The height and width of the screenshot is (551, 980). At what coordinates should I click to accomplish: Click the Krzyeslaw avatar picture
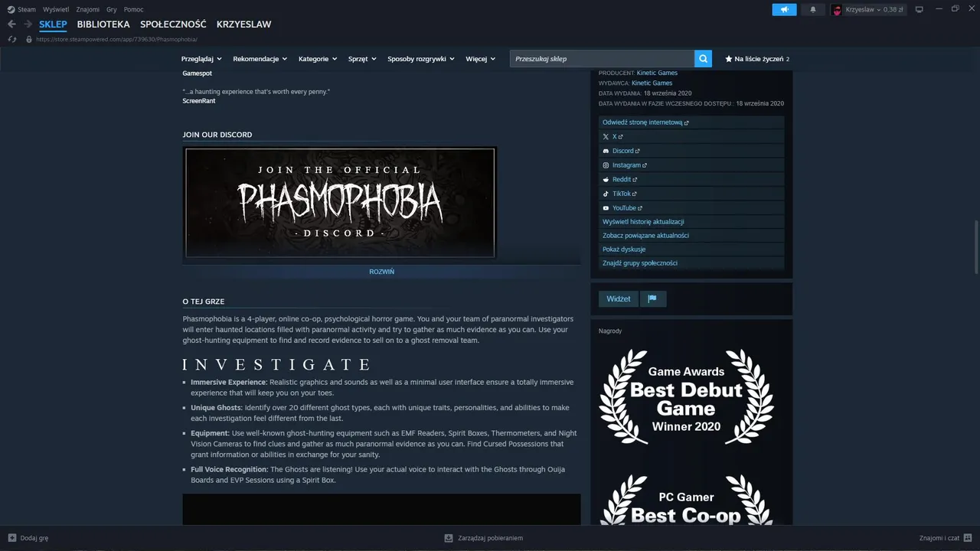pyautogui.click(x=837, y=10)
